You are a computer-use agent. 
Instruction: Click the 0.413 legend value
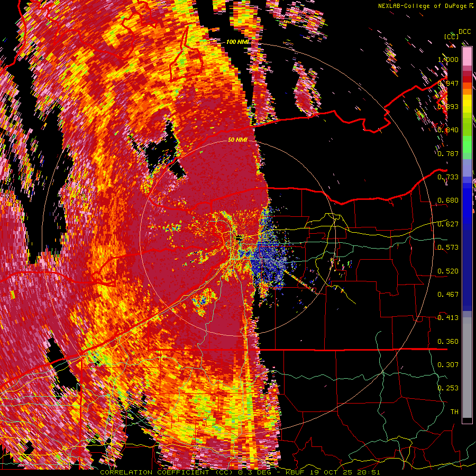point(448,318)
